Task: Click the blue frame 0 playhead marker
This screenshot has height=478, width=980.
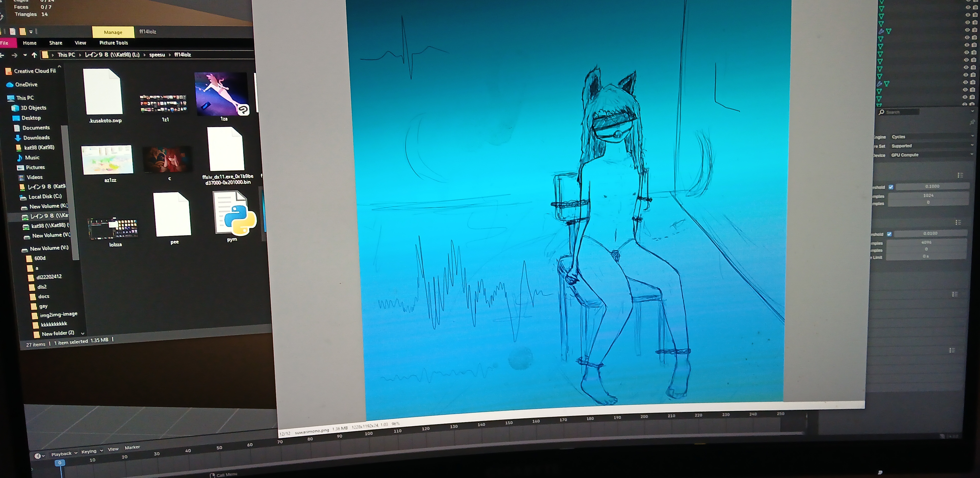Action: 60,463
